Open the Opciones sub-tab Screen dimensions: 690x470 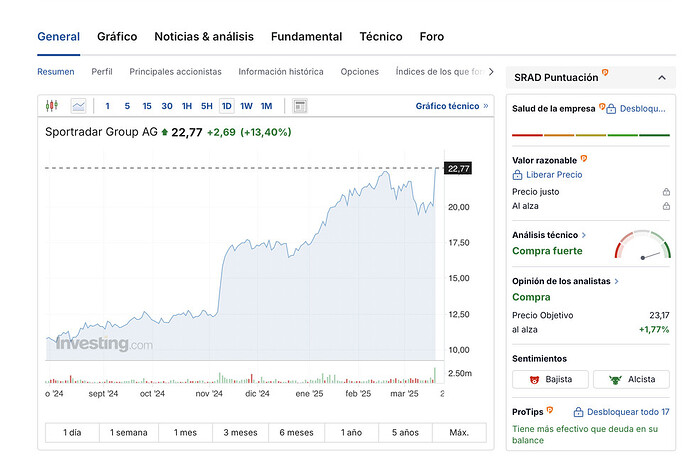click(x=360, y=72)
